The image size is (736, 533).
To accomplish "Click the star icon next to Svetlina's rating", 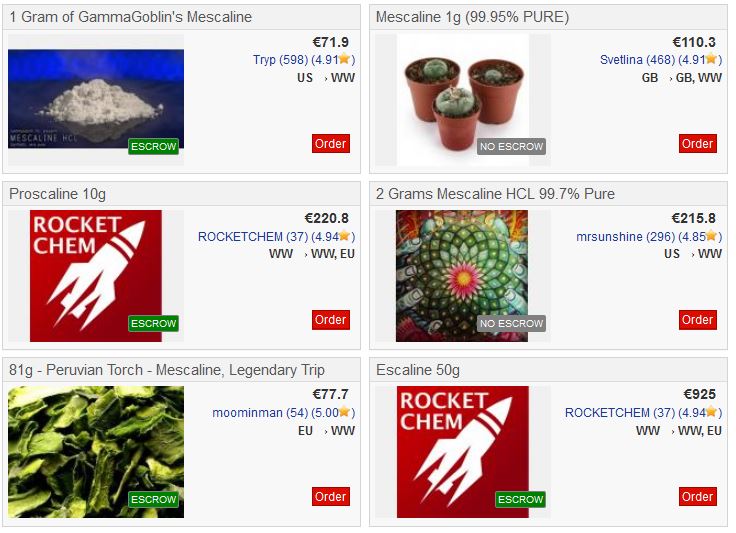I will [711, 59].
